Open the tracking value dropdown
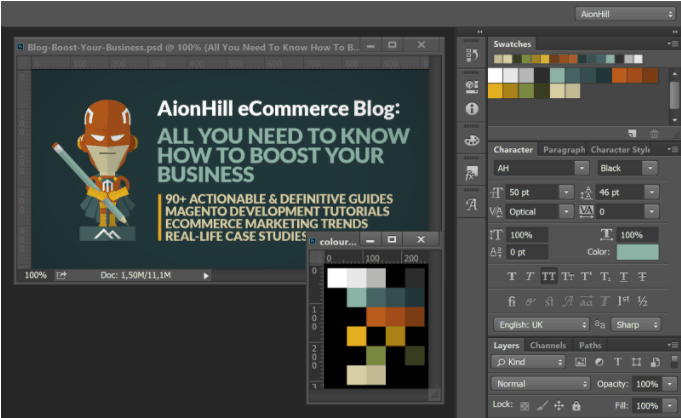This screenshot has width=681, height=418. point(651,212)
